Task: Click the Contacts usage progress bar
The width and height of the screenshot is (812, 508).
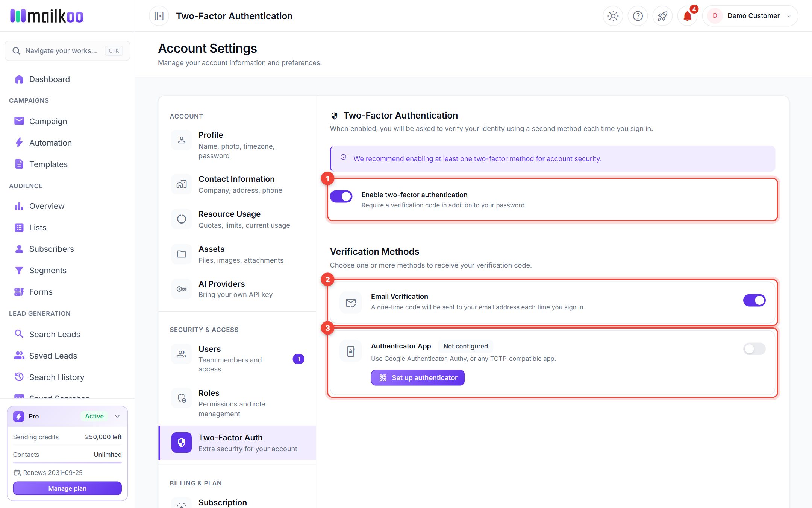Action: coord(67,462)
